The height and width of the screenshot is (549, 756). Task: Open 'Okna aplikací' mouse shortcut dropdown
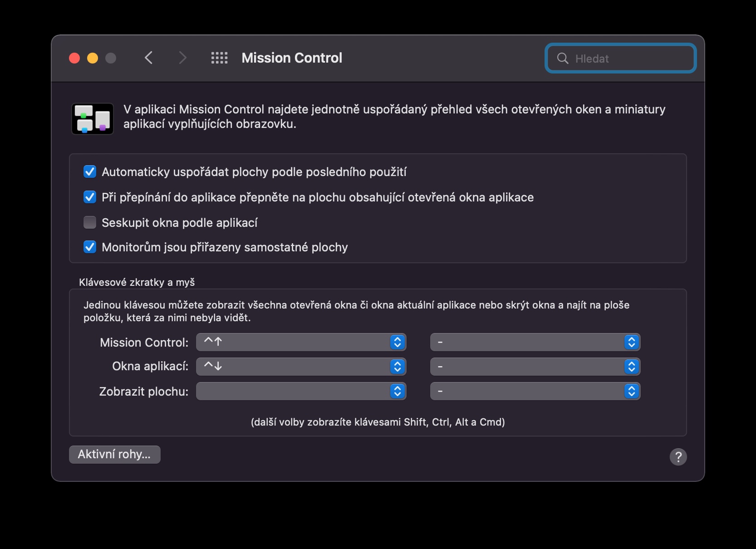[x=535, y=367]
